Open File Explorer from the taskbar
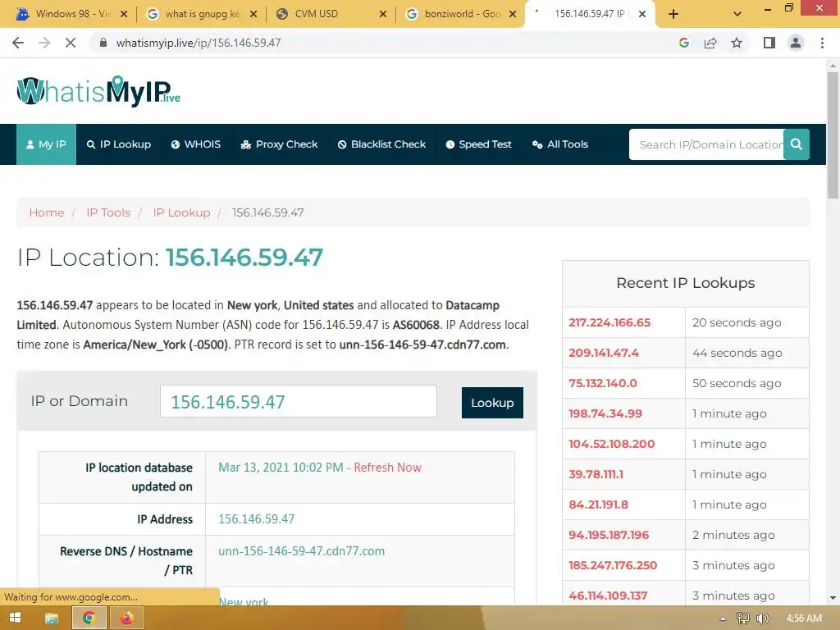 [52, 619]
